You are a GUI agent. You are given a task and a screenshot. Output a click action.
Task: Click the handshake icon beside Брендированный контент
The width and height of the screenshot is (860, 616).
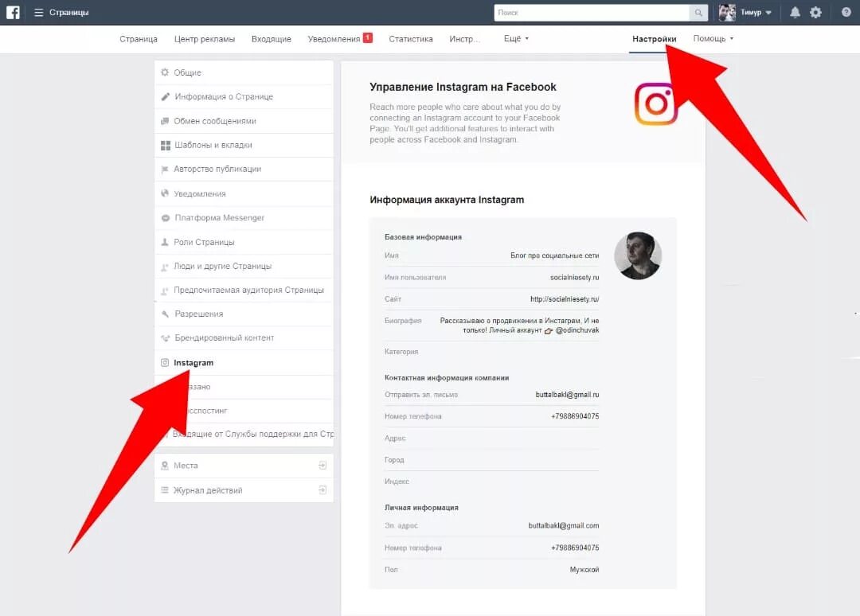[x=165, y=338]
